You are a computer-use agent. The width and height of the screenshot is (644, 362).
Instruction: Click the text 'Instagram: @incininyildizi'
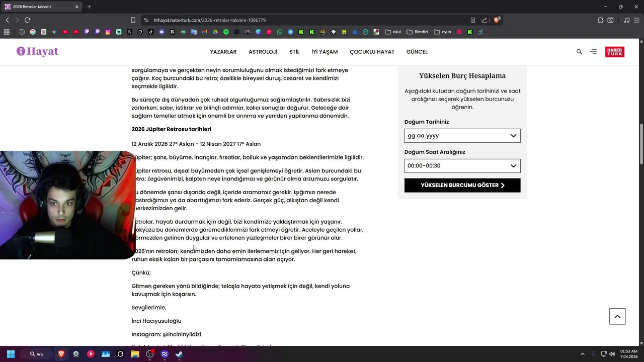click(x=166, y=334)
